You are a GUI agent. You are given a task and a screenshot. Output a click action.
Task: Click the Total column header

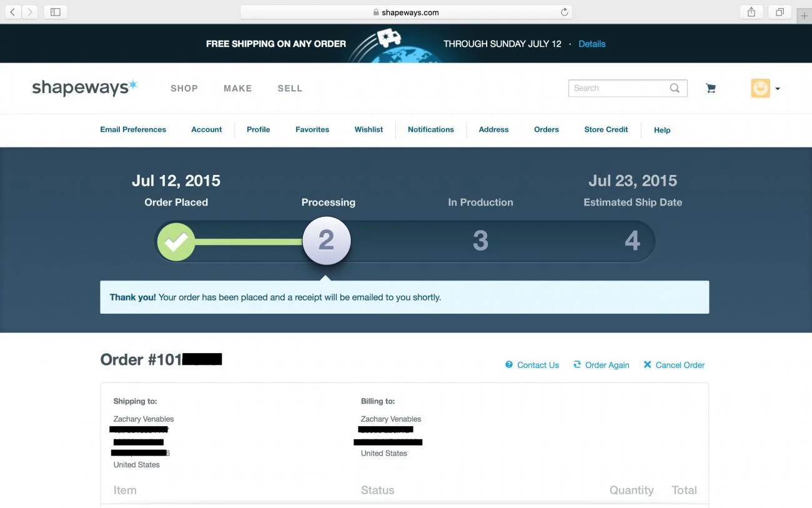[x=684, y=491]
